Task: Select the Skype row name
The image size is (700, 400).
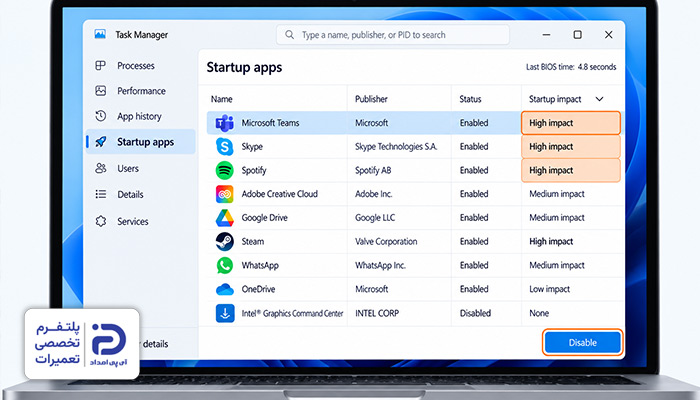Action: [252, 146]
